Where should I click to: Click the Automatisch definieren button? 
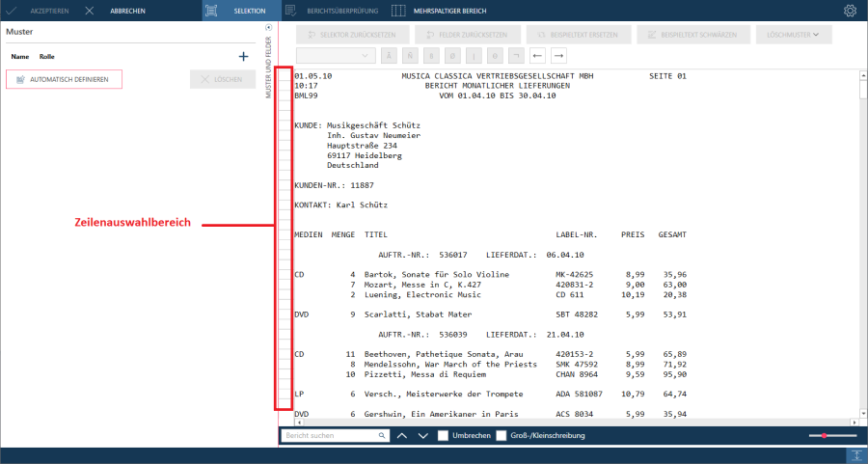tap(64, 79)
